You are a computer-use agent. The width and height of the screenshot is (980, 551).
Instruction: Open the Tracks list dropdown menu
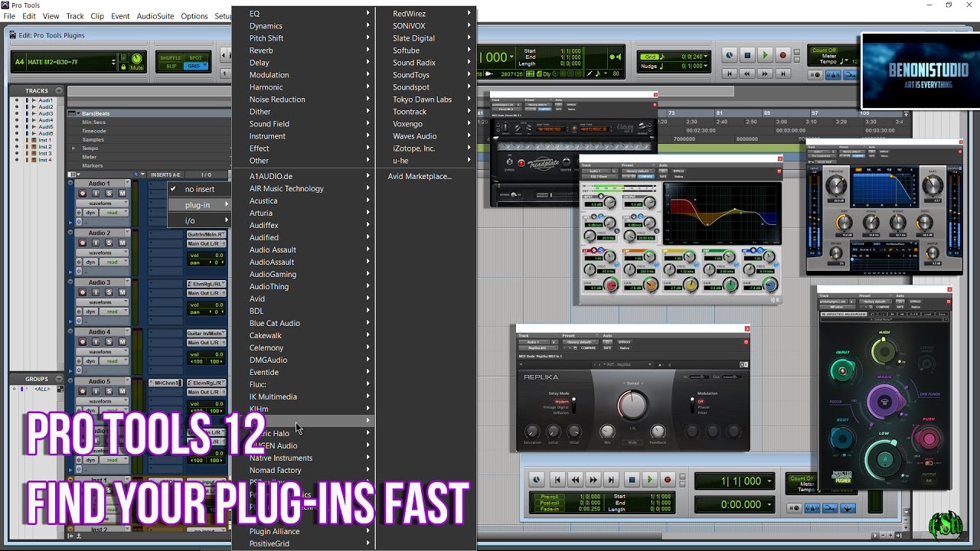(59, 91)
